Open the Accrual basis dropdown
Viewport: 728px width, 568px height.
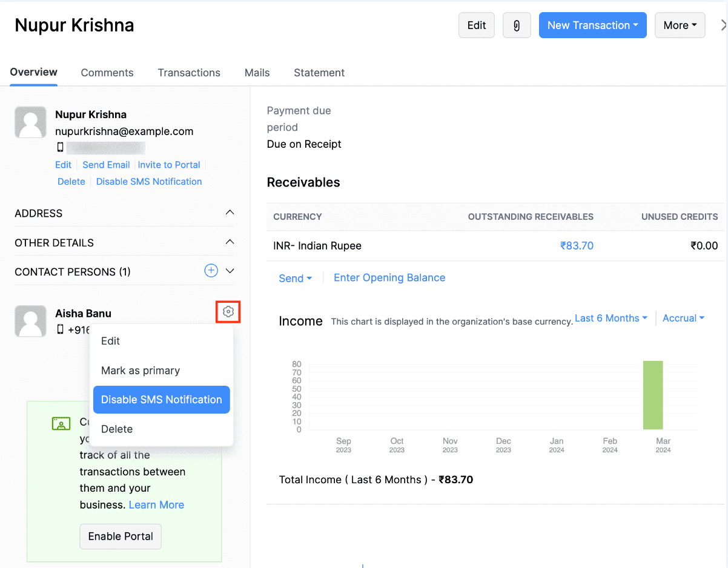click(683, 319)
